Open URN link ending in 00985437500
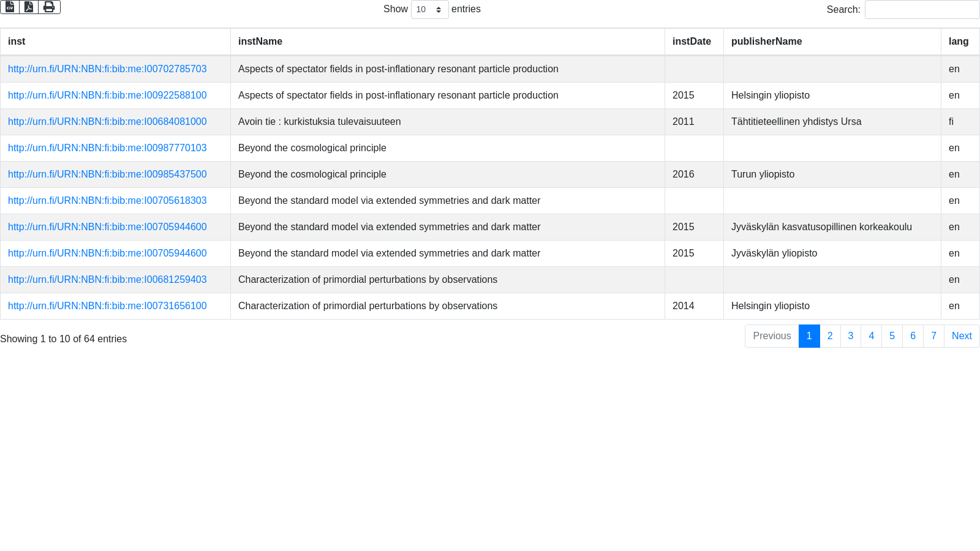The image size is (980, 551). [x=107, y=174]
